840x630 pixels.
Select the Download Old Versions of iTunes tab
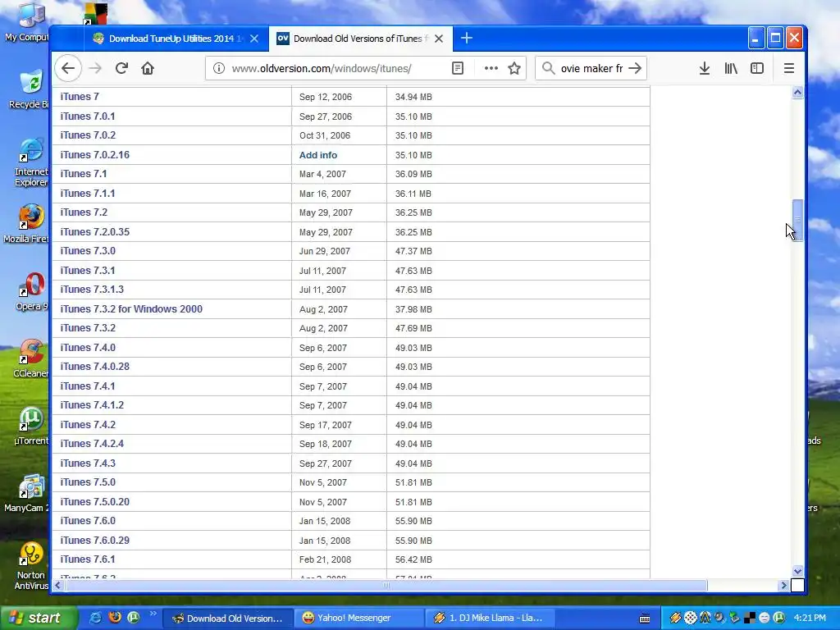point(361,39)
